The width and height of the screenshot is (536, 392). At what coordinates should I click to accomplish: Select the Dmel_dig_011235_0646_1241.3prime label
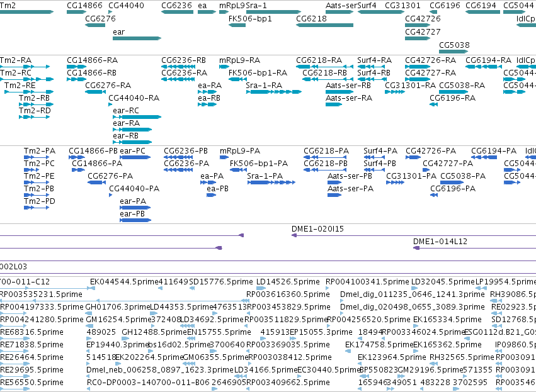click(413, 294)
